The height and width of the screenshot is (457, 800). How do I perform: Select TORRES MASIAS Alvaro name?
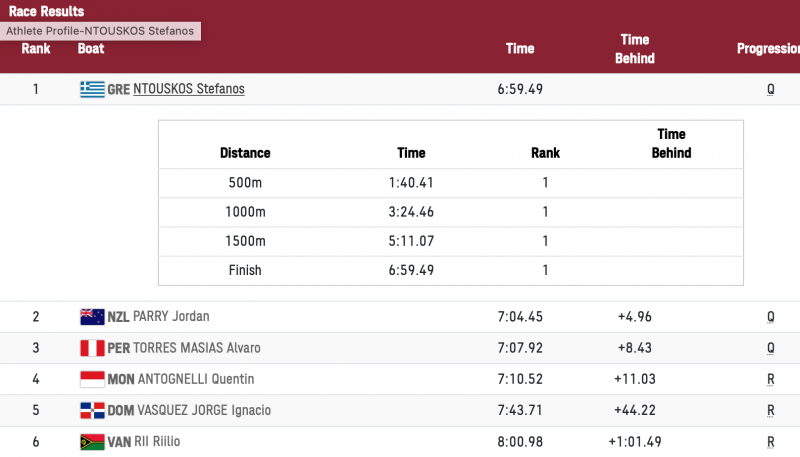pyautogui.click(x=197, y=348)
